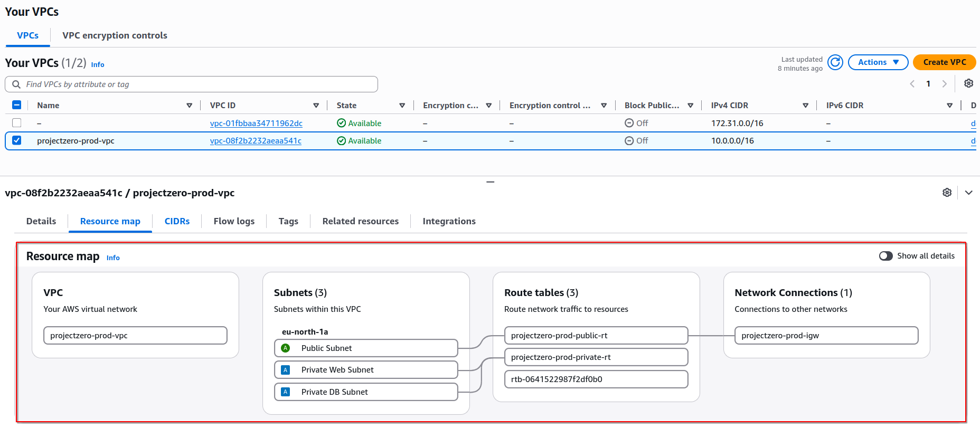Open VPC encryption controls tab
Screen dimensions: 980x428
(115, 35)
